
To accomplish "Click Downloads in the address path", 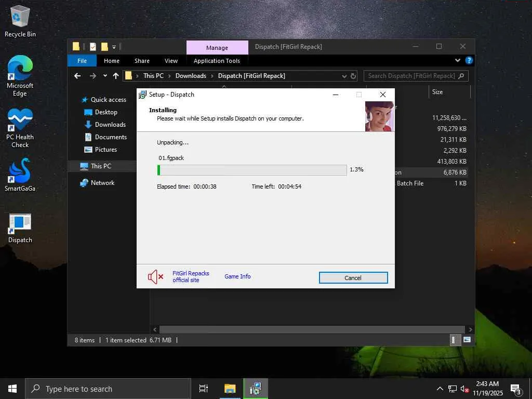I will click(191, 76).
